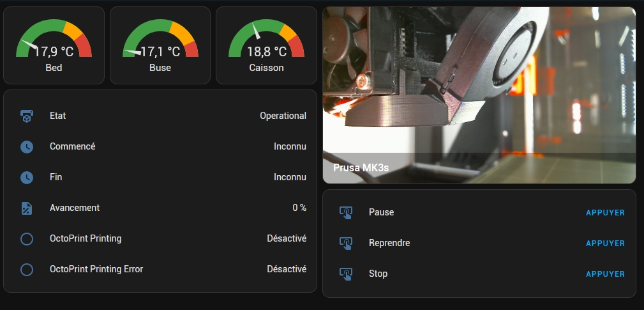This screenshot has width=644, height=310.
Task: Click the Operational state value
Action: (283, 116)
